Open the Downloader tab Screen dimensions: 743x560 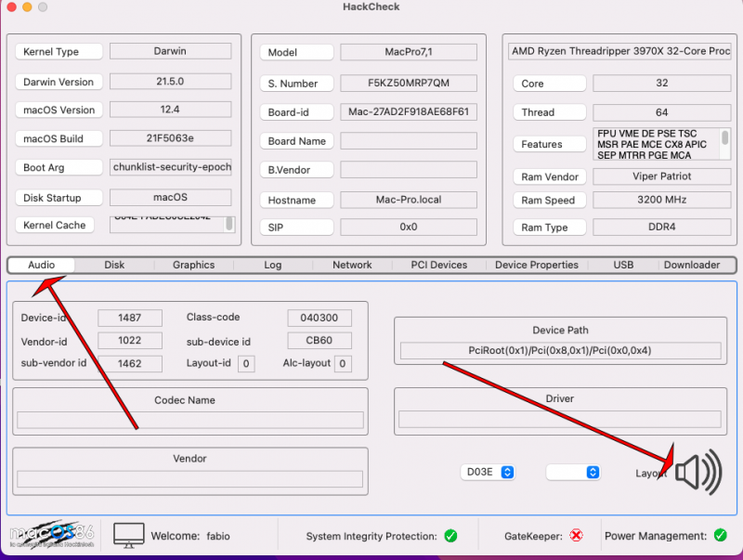pyautogui.click(x=691, y=265)
